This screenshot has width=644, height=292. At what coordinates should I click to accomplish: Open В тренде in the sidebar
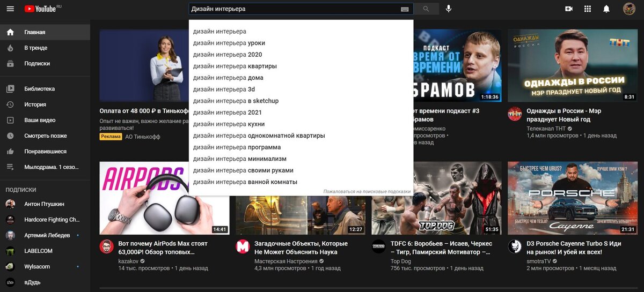(45, 48)
